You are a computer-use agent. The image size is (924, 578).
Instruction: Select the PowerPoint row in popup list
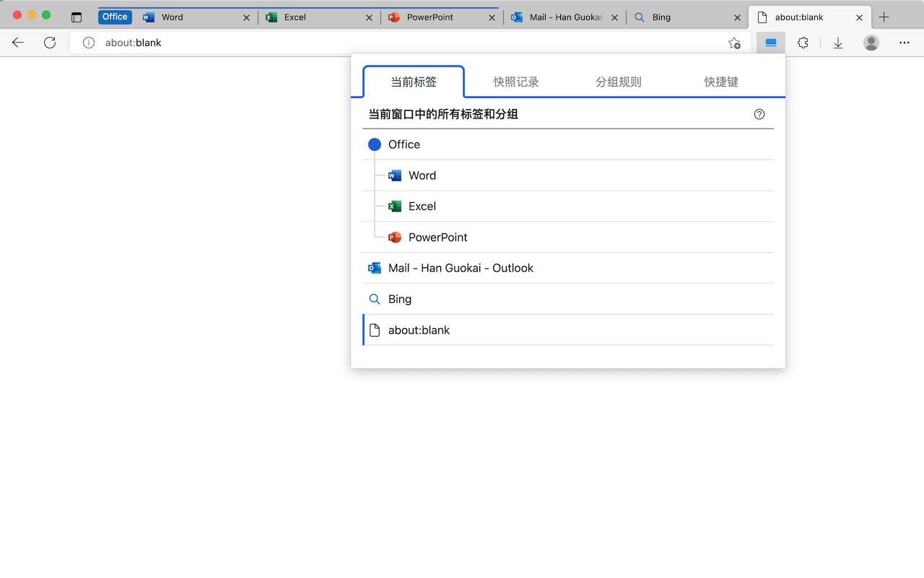pyautogui.click(x=568, y=237)
